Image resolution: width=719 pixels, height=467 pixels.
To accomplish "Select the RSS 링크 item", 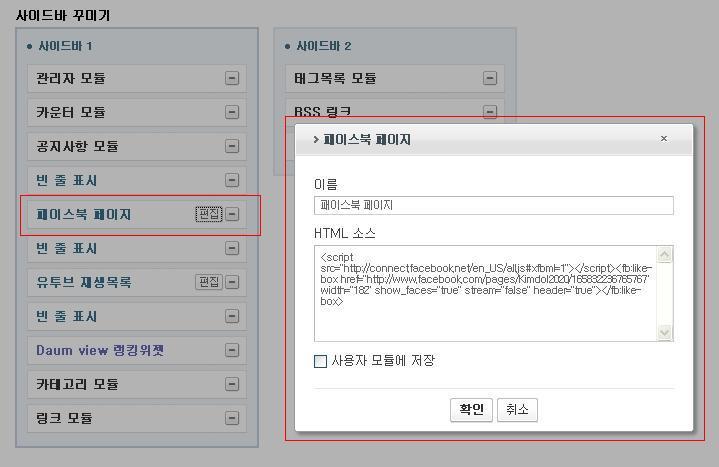I will [x=394, y=111].
